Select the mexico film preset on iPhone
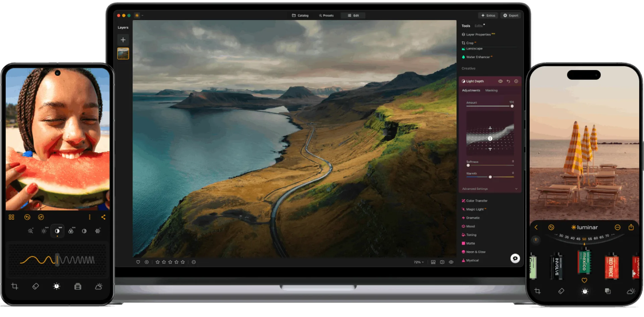 click(x=584, y=262)
